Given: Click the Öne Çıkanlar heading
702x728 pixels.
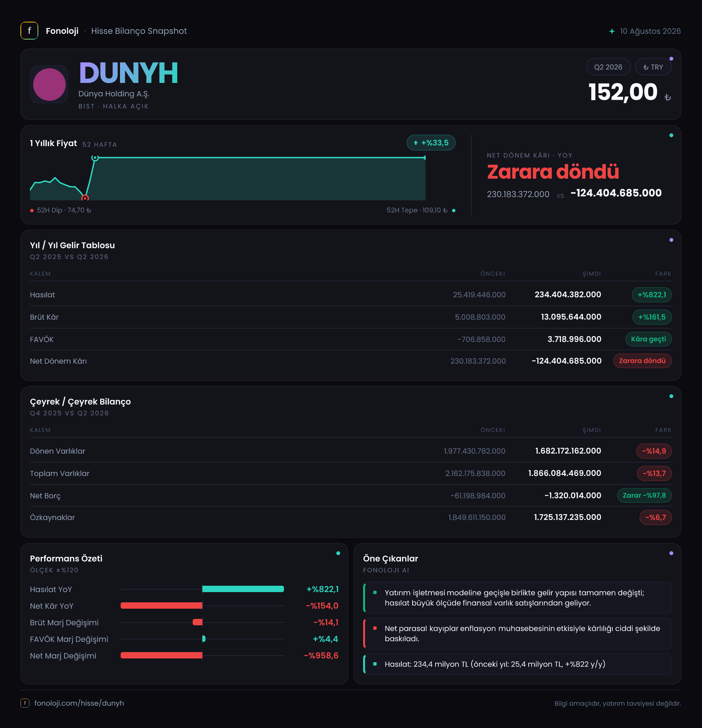Looking at the screenshot, I should [x=390, y=559].
